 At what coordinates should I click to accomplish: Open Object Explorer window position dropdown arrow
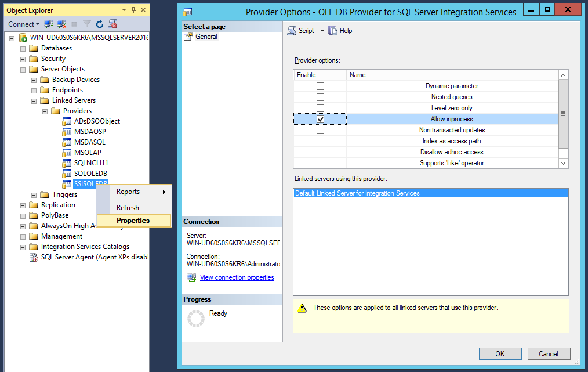coord(124,10)
